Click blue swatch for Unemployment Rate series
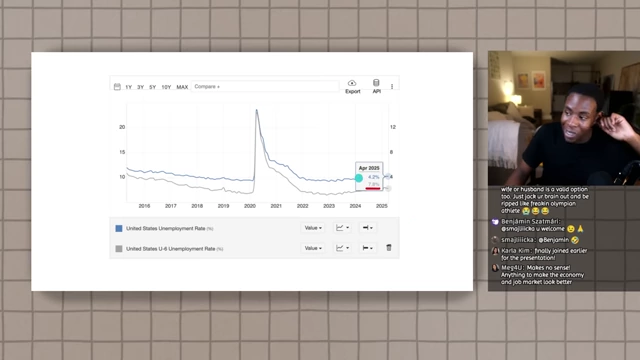The image size is (640, 360). (119, 229)
